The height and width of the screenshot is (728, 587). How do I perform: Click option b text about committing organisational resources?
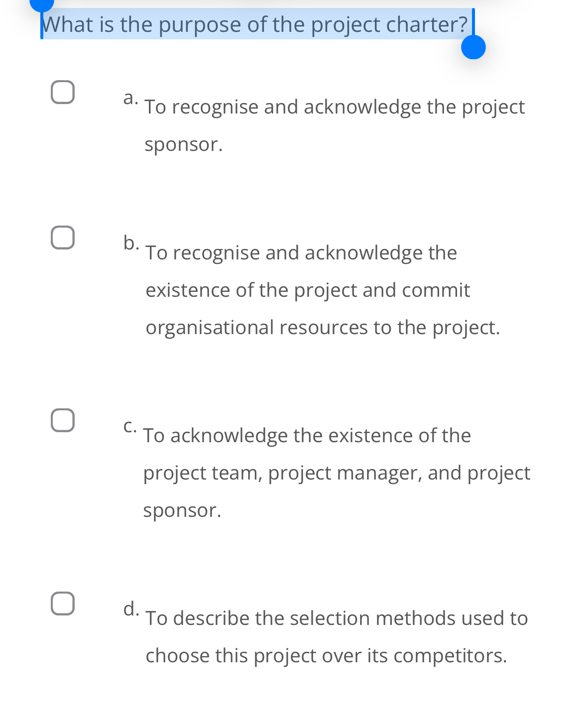(x=324, y=290)
